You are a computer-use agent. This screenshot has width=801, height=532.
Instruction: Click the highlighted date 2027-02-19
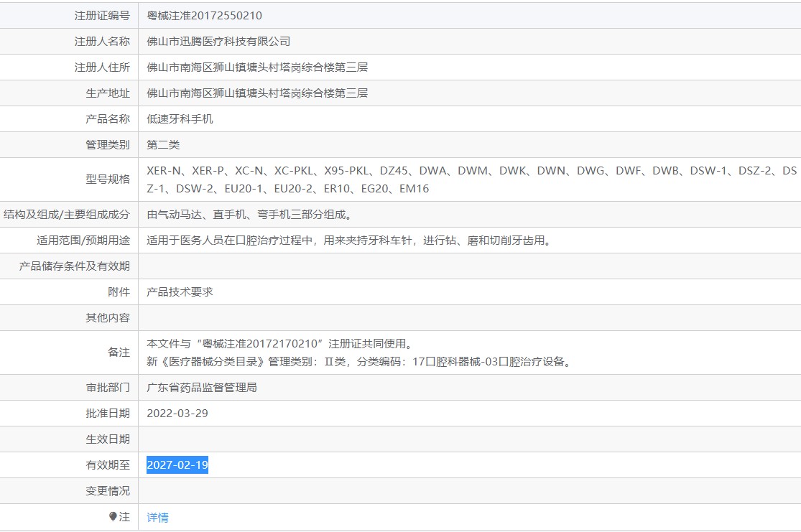point(177,465)
